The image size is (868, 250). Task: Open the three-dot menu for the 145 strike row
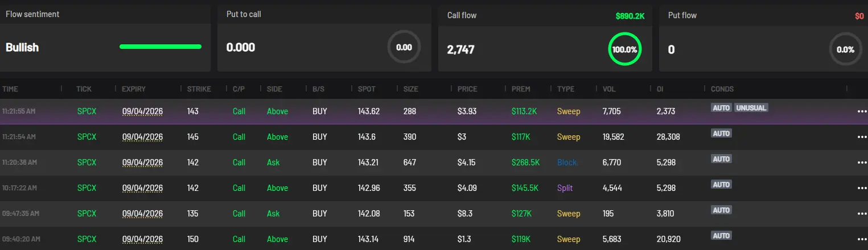point(861,137)
